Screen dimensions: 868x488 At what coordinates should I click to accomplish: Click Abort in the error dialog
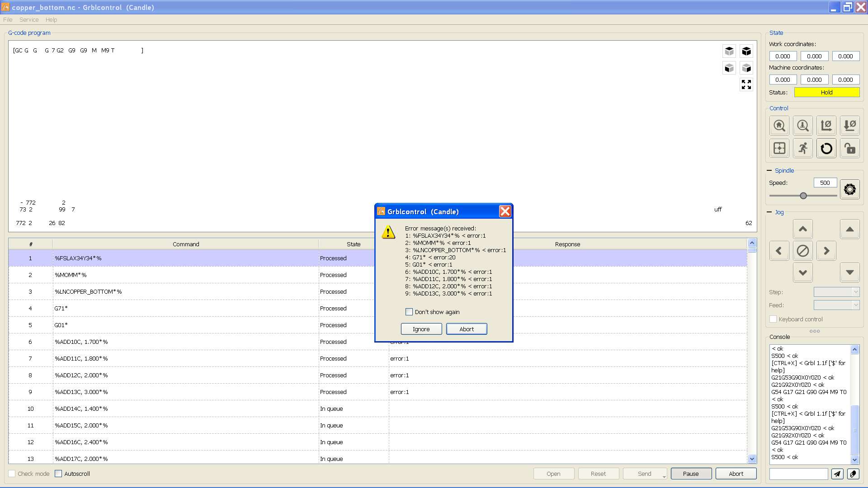(x=467, y=329)
